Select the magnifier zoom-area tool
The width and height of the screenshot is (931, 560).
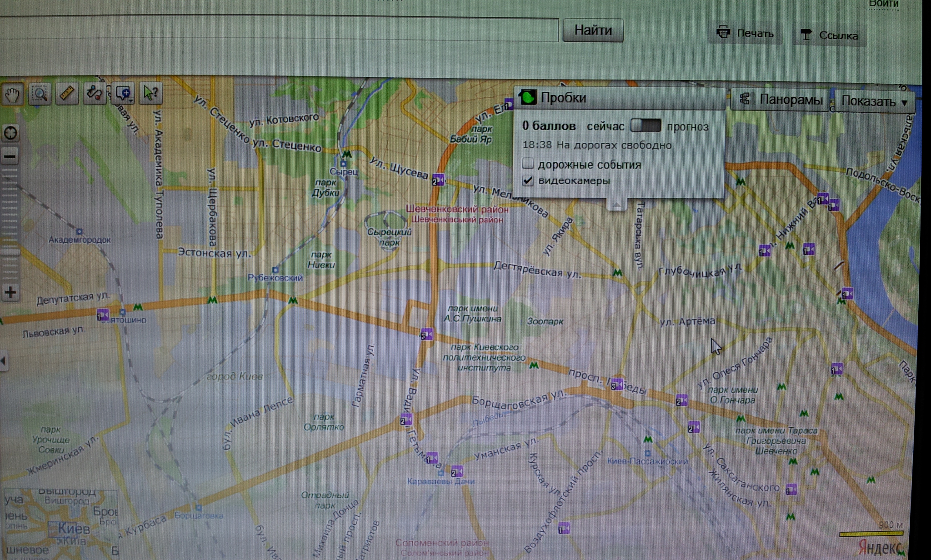[40, 94]
